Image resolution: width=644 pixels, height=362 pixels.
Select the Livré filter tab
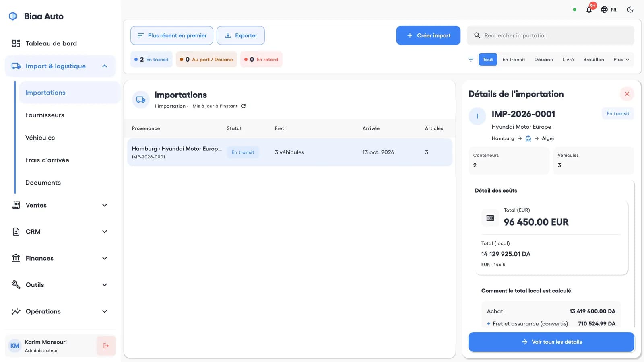coord(568,60)
